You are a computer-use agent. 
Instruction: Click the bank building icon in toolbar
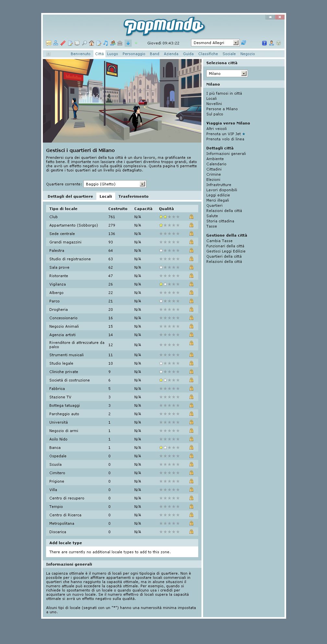pyautogui.click(x=120, y=43)
